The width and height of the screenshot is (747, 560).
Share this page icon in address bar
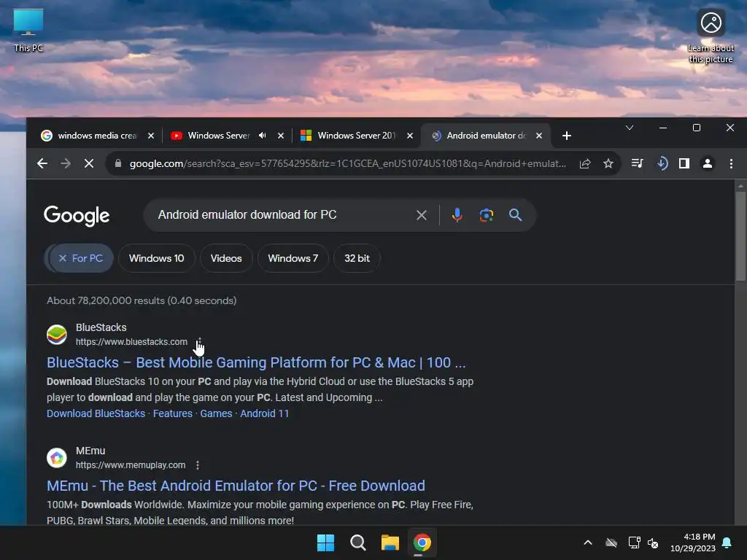585,163
